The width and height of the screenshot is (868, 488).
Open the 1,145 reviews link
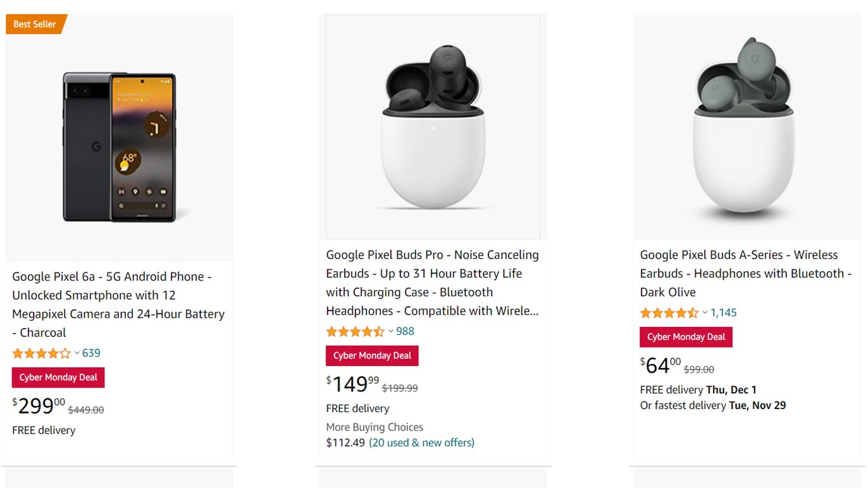(723, 313)
